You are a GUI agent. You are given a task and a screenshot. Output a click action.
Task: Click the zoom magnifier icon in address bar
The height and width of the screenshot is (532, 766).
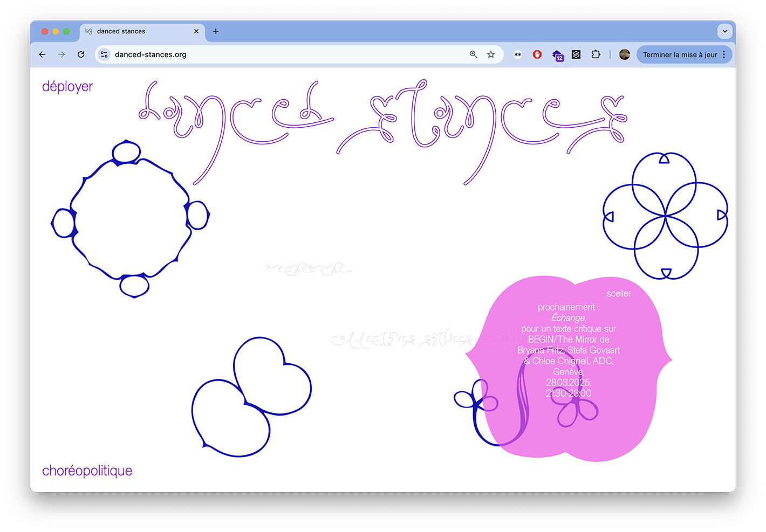(x=474, y=54)
